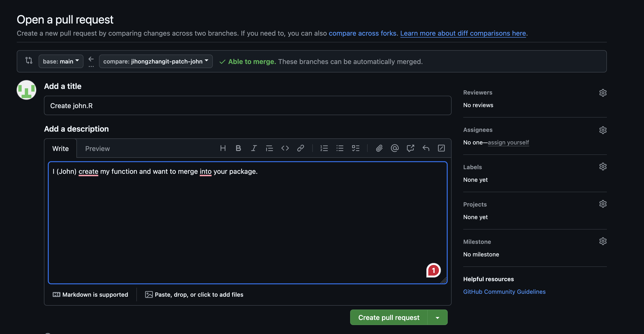The image size is (644, 334).
Task: Click the branch compare swap icon
Action: click(29, 60)
